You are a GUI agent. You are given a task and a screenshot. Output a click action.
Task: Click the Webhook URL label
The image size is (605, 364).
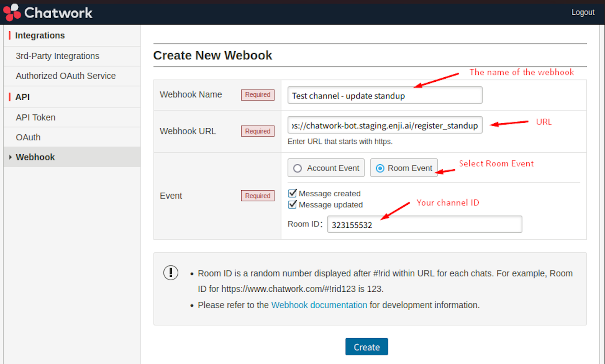[188, 131]
